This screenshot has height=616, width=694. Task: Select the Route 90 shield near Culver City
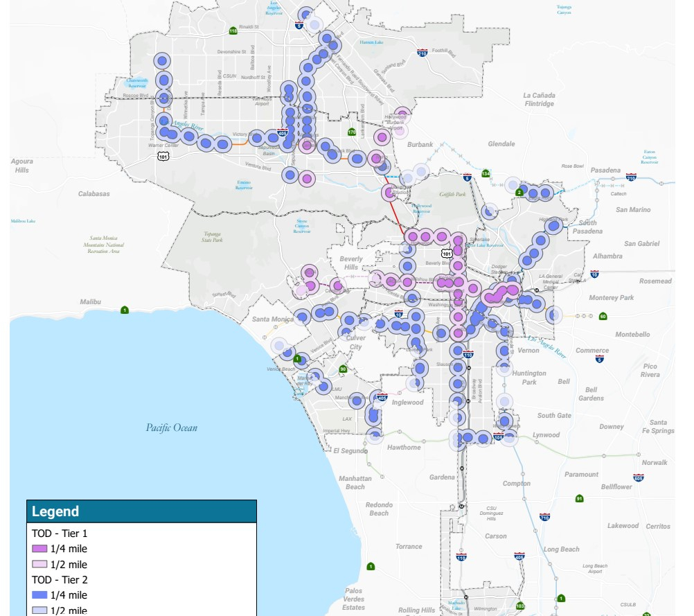point(343,369)
